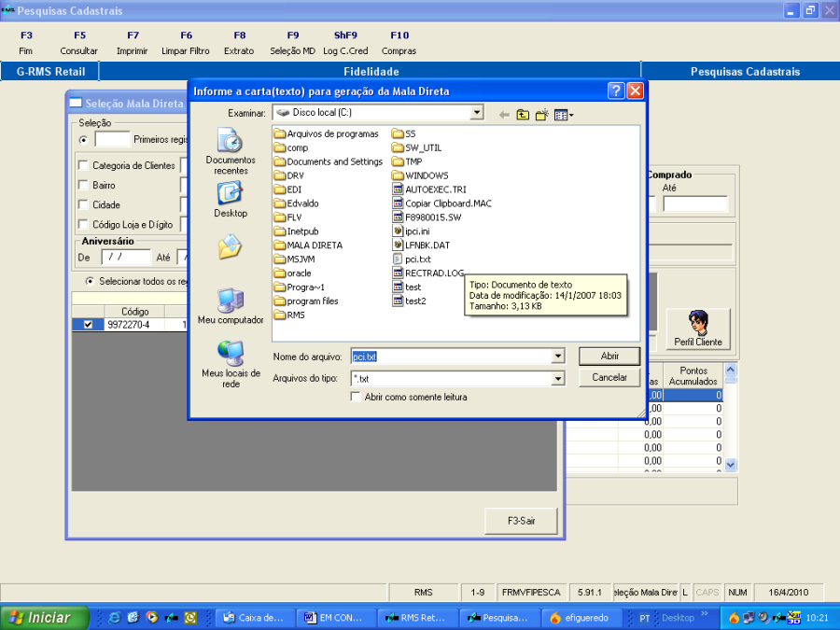Image resolution: width=840 pixels, height=630 pixels.
Task: Click F5 Consultar in the function bar
Action: pos(79,43)
